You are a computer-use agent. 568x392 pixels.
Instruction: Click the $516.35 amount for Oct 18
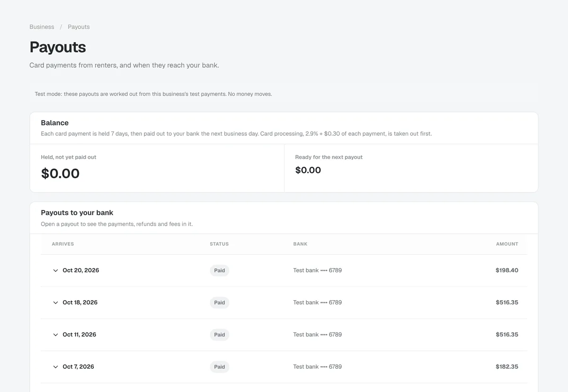(507, 303)
